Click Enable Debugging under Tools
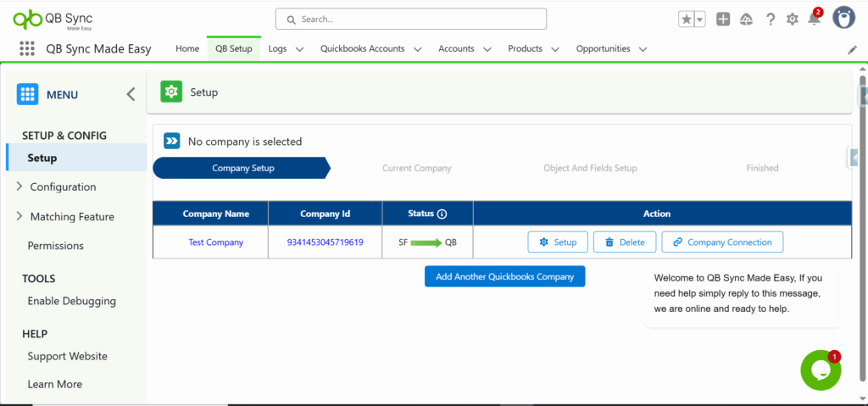868x406 pixels. [71, 301]
